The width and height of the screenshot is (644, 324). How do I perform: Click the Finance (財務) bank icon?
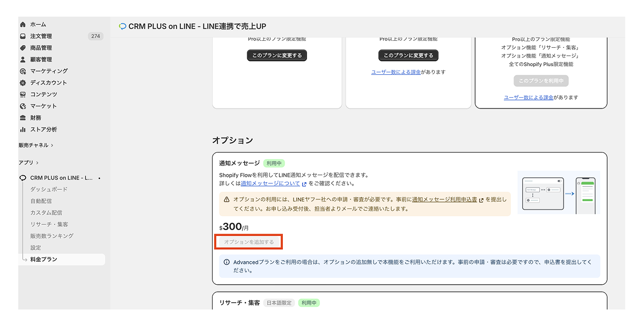pyautogui.click(x=23, y=118)
